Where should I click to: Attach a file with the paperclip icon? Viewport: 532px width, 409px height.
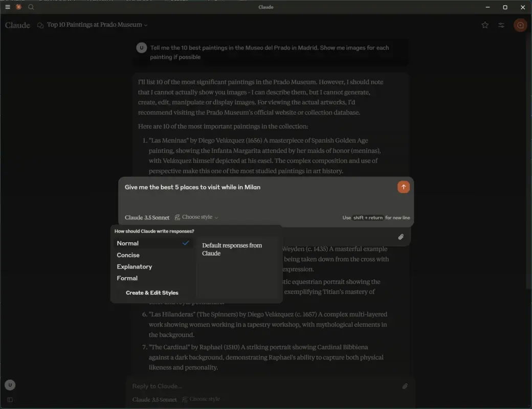click(x=402, y=237)
